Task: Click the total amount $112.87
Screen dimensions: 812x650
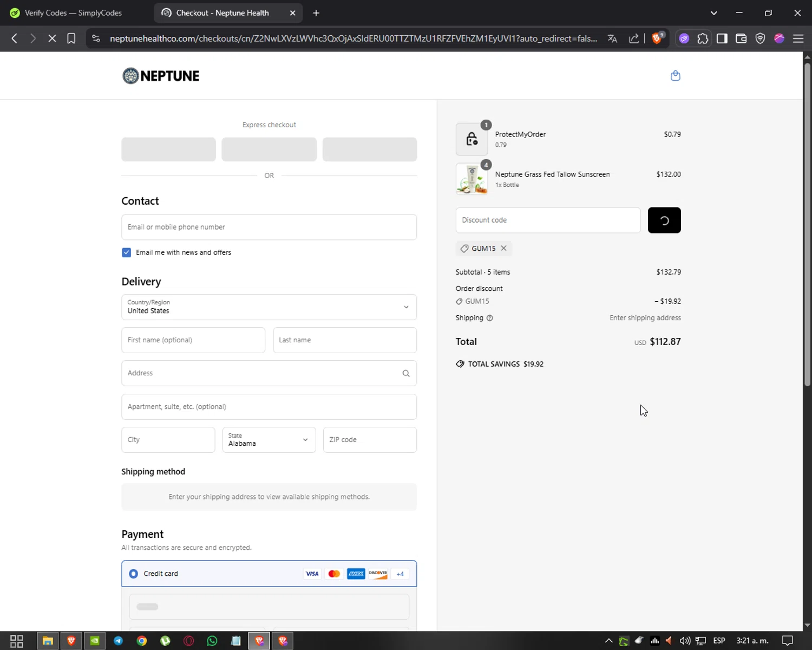Action: point(665,342)
